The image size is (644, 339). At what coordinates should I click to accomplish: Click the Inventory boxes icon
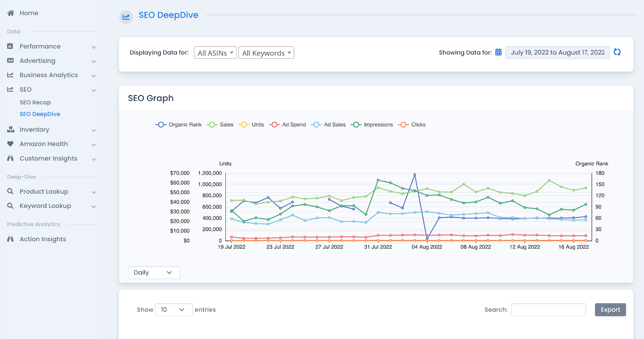(10, 129)
